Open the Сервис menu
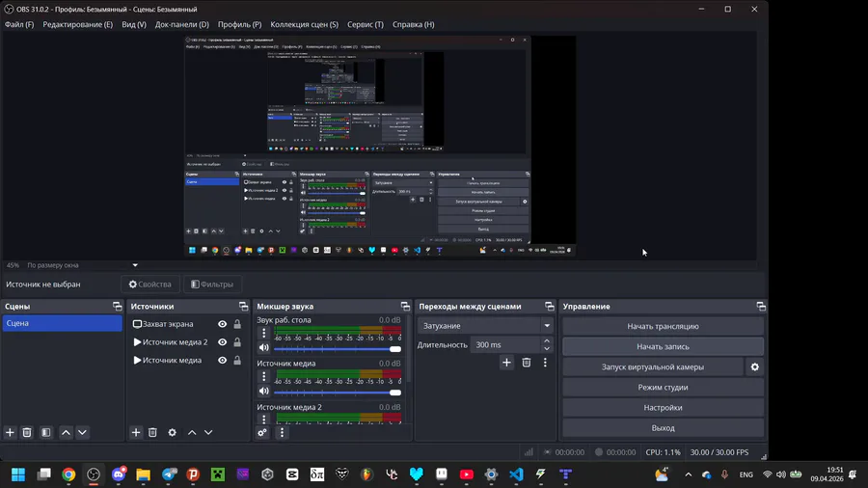Viewport: 868px width, 488px height. [x=366, y=24]
